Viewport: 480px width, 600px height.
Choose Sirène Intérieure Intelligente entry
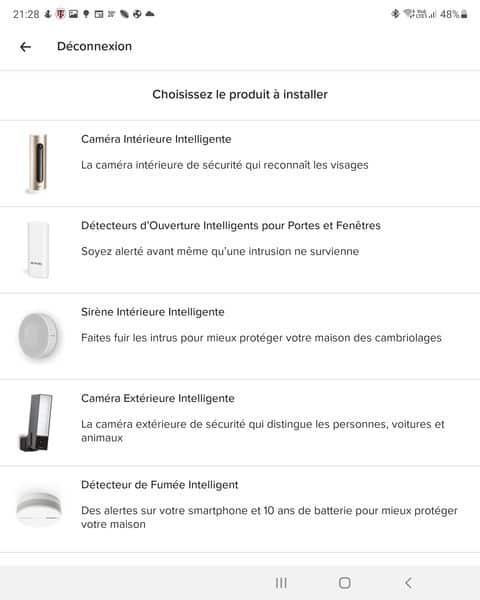tap(153, 312)
